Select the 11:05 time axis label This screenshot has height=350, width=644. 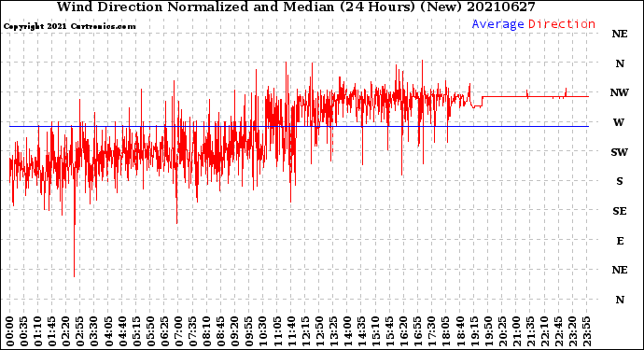[x=277, y=331]
